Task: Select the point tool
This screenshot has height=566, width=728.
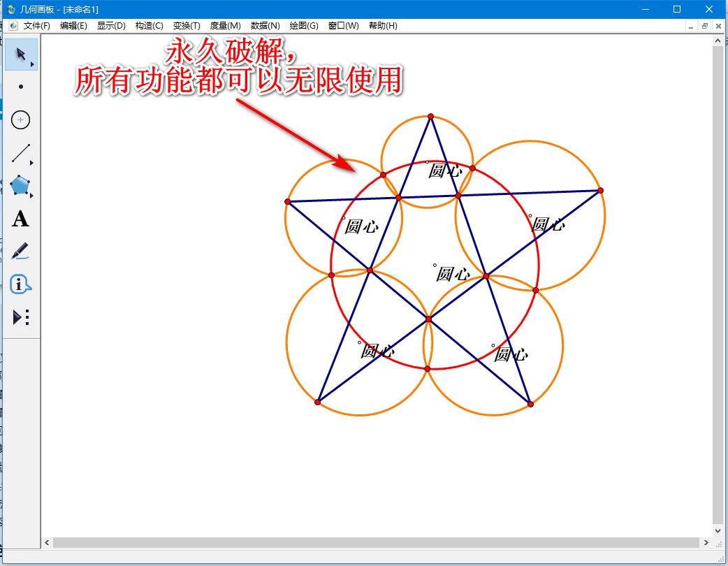Action: point(20,87)
